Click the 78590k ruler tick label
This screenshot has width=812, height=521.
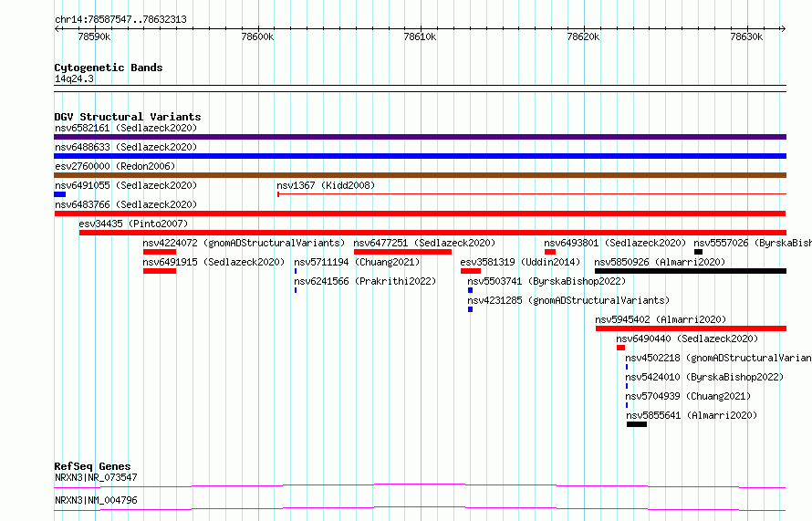coord(94,36)
